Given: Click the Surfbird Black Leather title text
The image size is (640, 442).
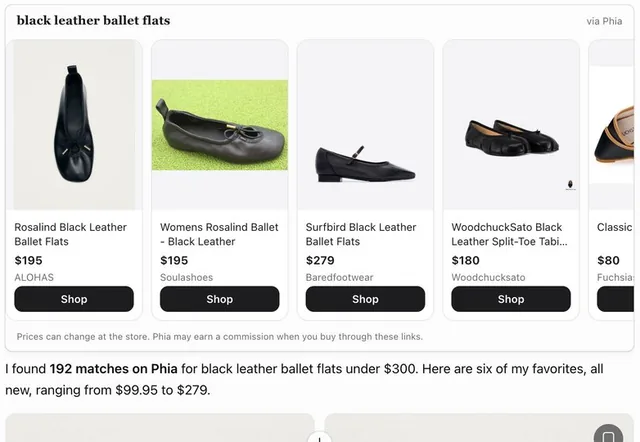Looking at the screenshot, I should click(x=361, y=234).
